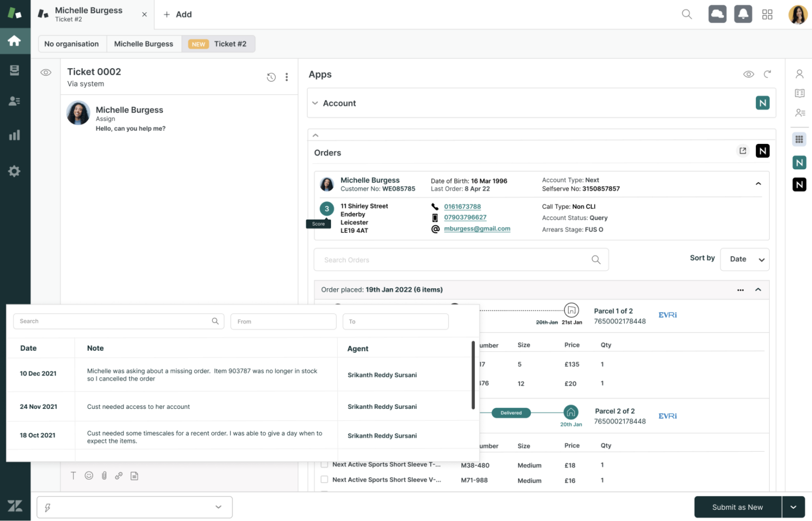Screen dimensions: 812x521
Task: Click the 21st Jan delivery marker for Parcel 1
Action: [571, 310]
